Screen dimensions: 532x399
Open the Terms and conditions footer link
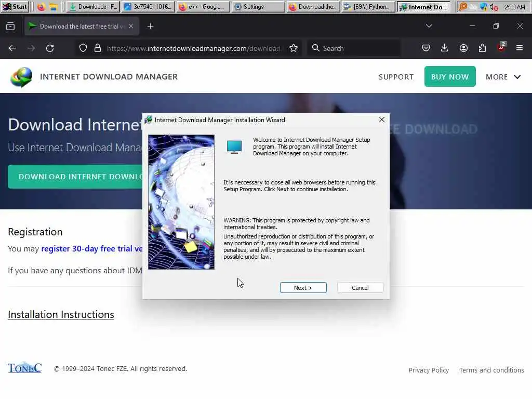[491, 370]
